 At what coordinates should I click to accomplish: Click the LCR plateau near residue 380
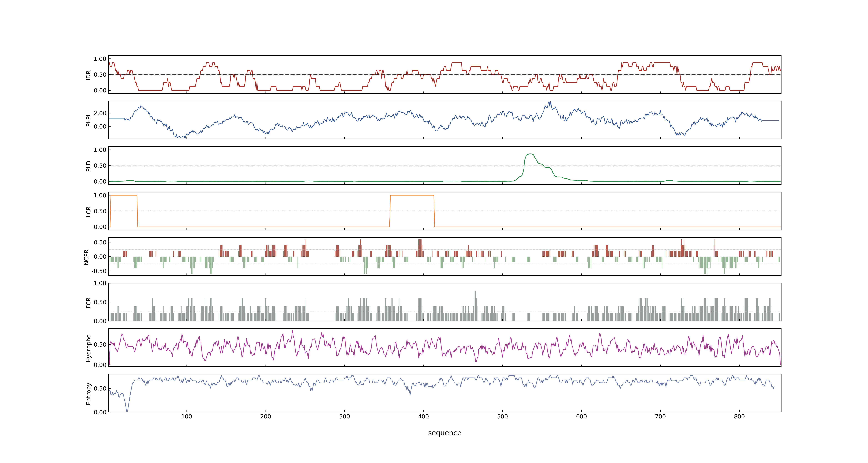tap(412, 195)
